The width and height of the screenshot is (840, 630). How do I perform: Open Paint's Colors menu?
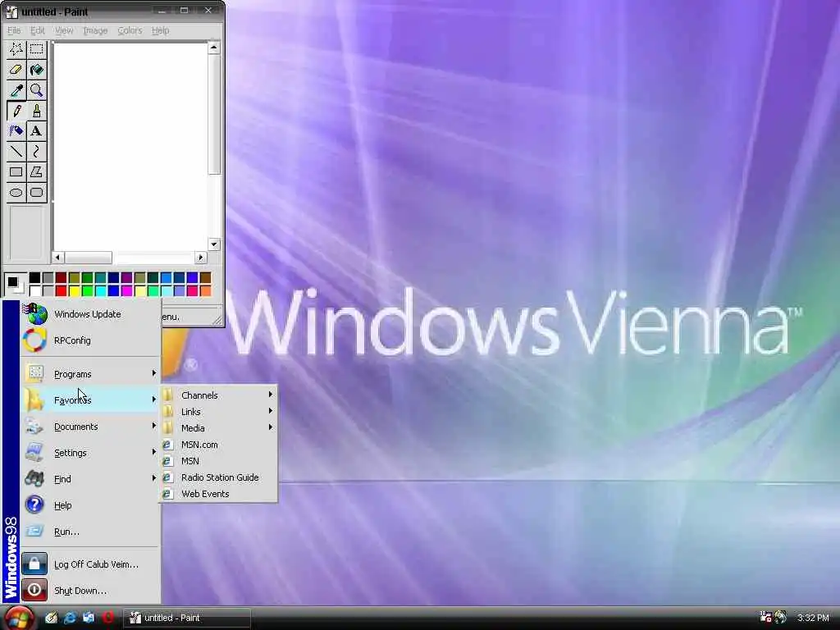pos(130,30)
